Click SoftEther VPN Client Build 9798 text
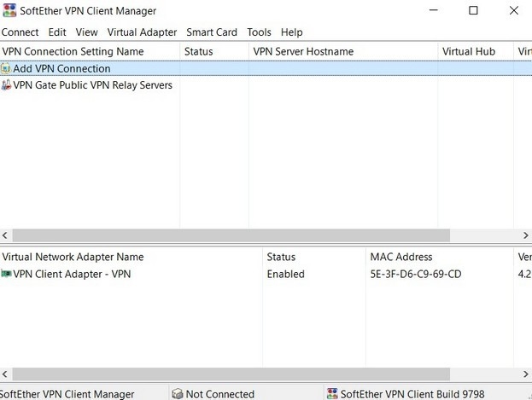The width and height of the screenshot is (532, 400). pos(412,394)
